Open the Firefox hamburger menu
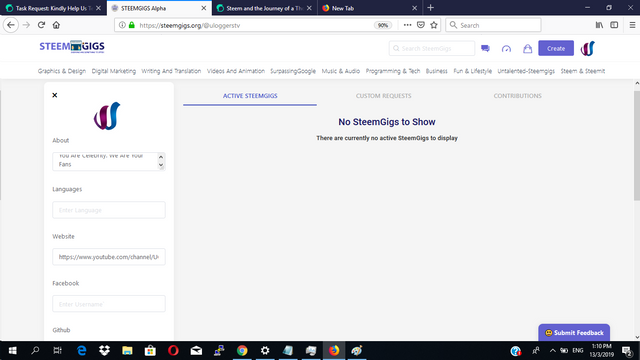This screenshot has height=360, width=640. click(x=632, y=25)
